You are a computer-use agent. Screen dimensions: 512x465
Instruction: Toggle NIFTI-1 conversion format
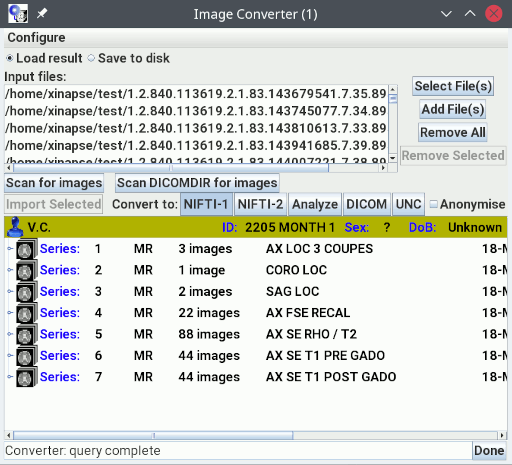(x=206, y=204)
